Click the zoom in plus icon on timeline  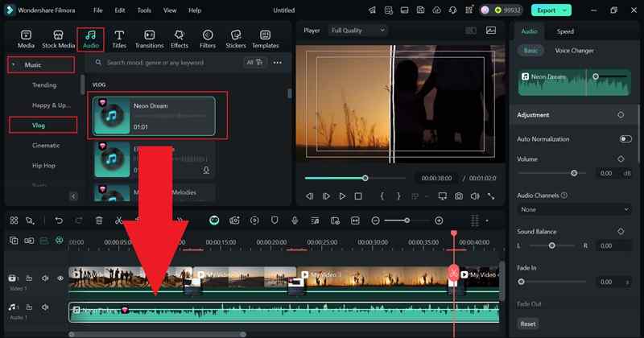(439, 221)
